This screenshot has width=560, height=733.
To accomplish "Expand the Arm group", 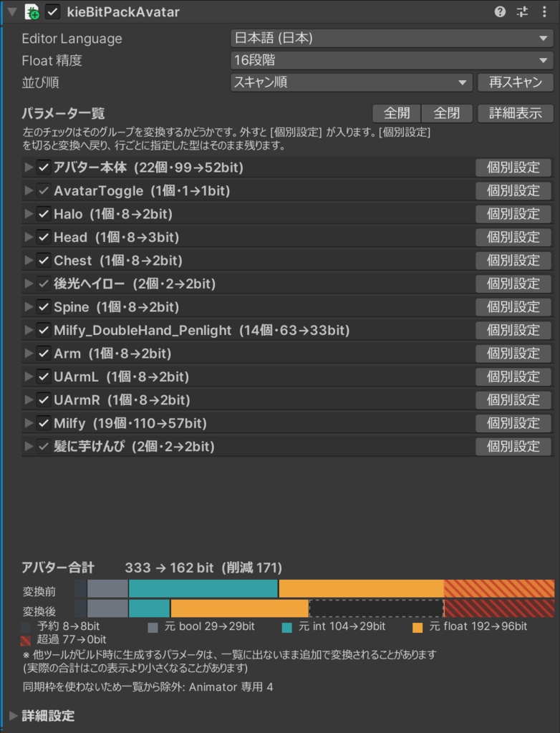I will click(x=29, y=354).
